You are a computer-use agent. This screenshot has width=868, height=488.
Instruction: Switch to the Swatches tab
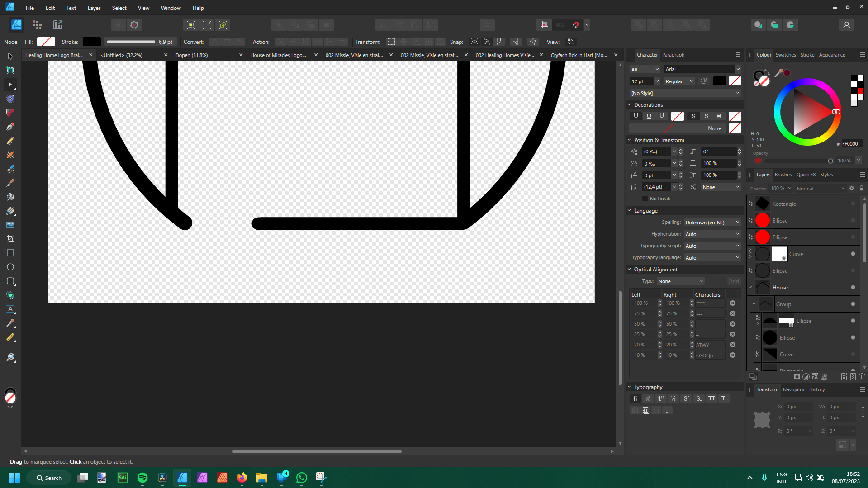point(786,55)
